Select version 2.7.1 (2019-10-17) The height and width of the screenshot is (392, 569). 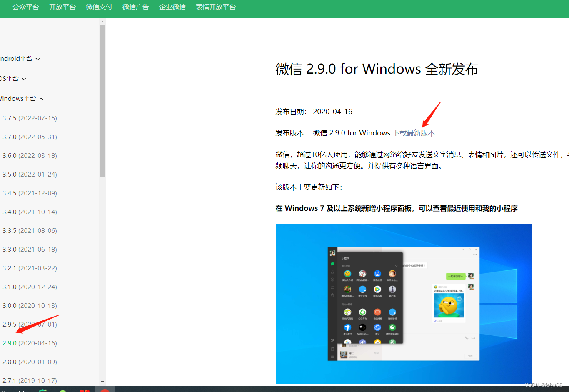tap(30, 381)
